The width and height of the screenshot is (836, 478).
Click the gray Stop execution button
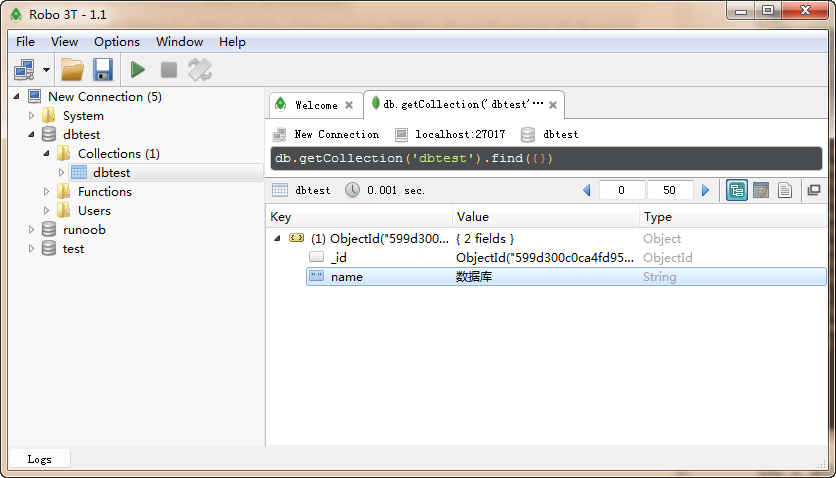pos(168,70)
